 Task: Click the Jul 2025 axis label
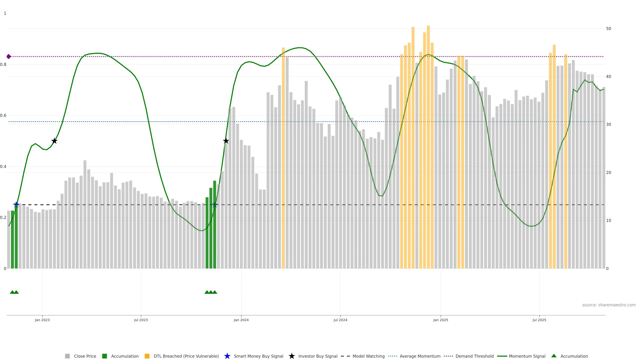[539, 320]
